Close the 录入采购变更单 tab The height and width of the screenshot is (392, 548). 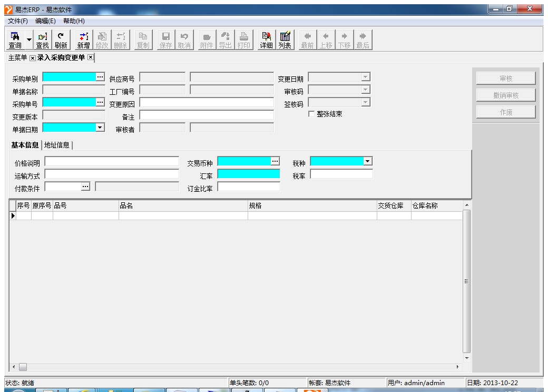tap(90, 57)
